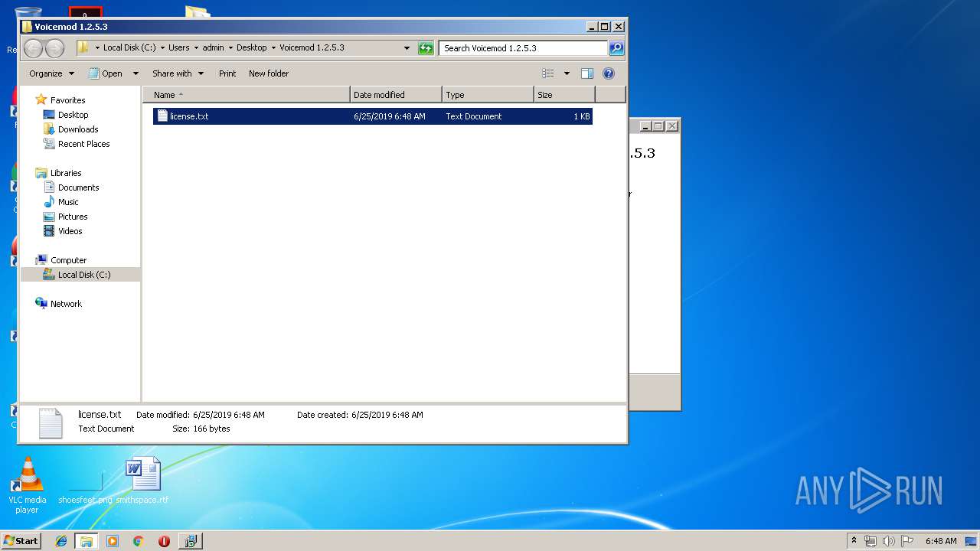This screenshot has height=551, width=980.
Task: Open the Start menu
Action: point(21,541)
